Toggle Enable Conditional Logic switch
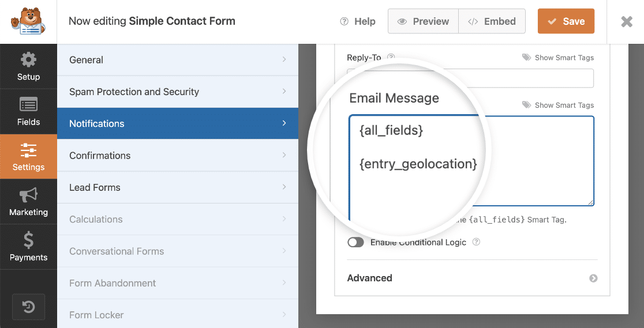The width and height of the screenshot is (644, 328). pos(355,242)
